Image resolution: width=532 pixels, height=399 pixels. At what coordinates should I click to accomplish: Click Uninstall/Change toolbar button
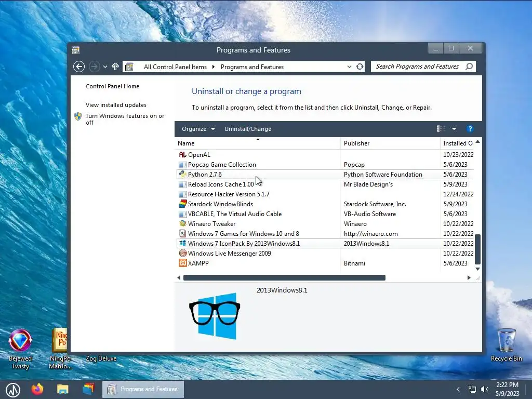point(248,129)
